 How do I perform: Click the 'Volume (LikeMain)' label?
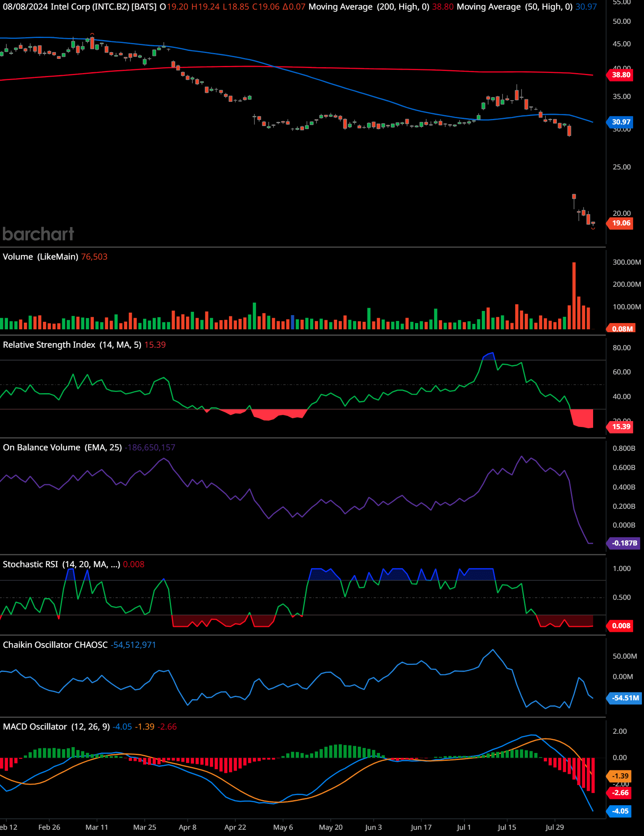[x=40, y=257]
